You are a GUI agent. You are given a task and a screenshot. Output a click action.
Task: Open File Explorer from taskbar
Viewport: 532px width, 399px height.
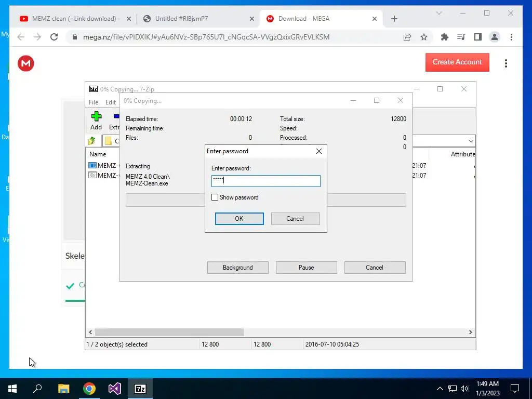(x=63, y=389)
